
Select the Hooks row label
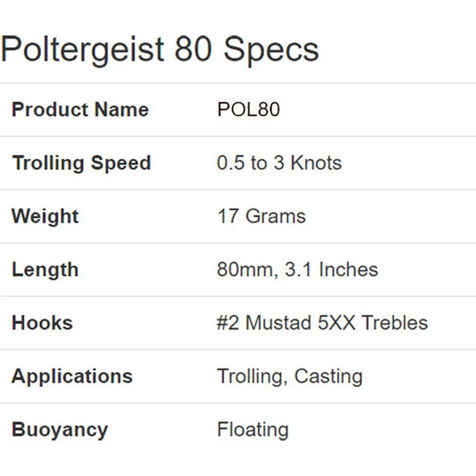(x=42, y=323)
